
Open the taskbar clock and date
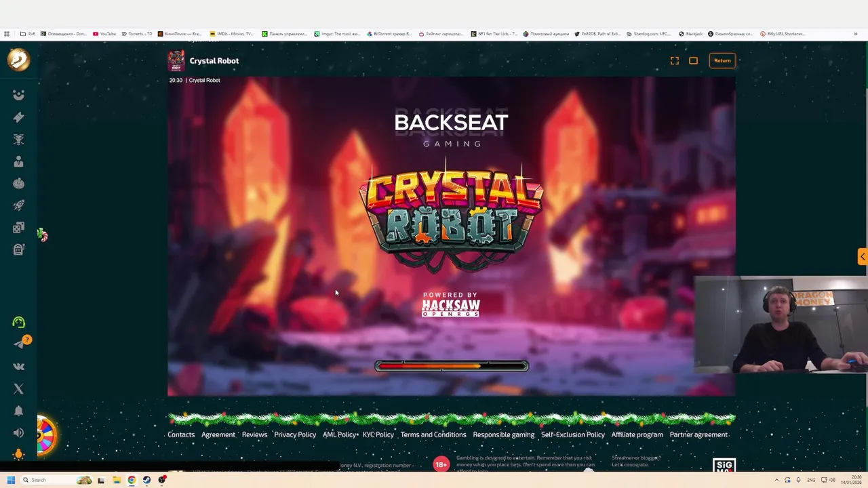[x=851, y=480]
